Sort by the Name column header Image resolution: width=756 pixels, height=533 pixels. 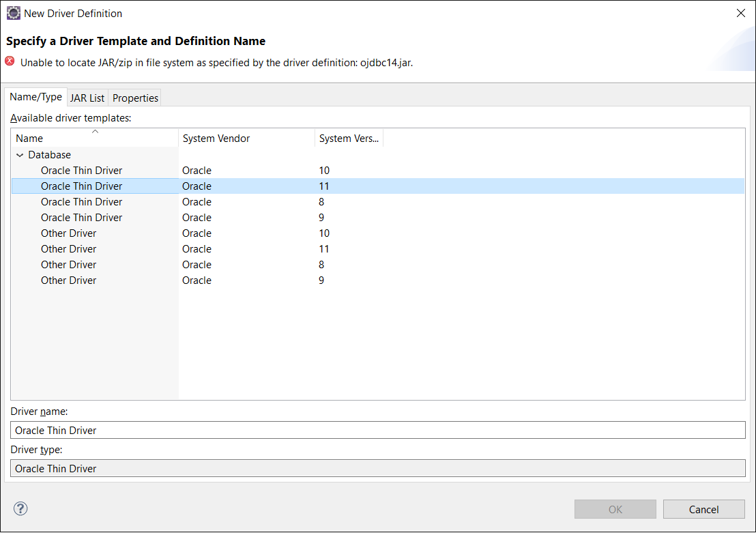[94, 139]
